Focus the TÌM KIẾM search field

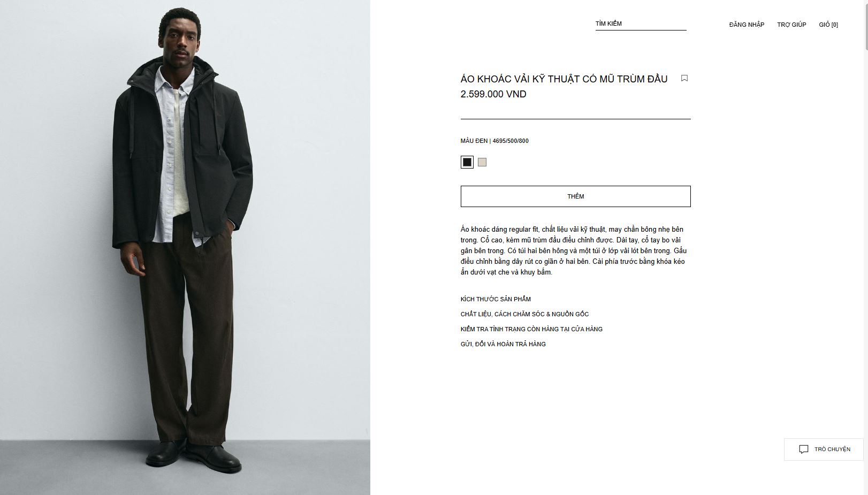point(641,24)
